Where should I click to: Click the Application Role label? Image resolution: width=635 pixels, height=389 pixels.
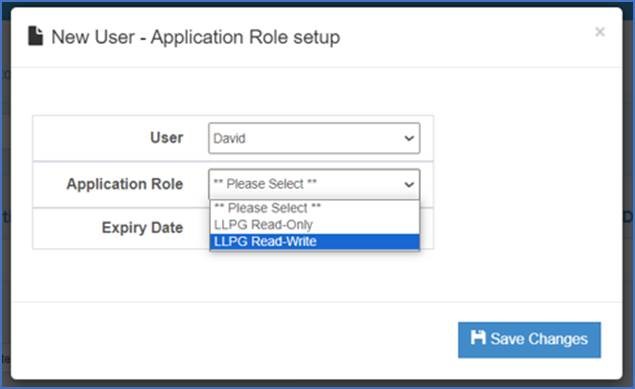click(125, 184)
